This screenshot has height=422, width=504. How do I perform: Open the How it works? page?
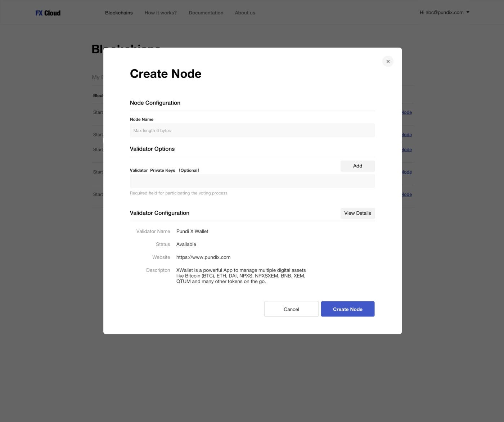coord(161,13)
